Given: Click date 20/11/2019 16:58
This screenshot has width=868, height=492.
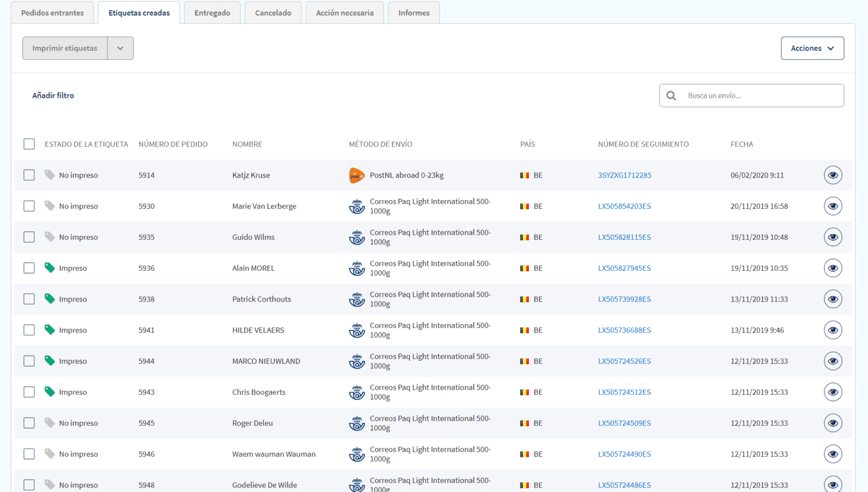Looking at the screenshot, I should (759, 206).
